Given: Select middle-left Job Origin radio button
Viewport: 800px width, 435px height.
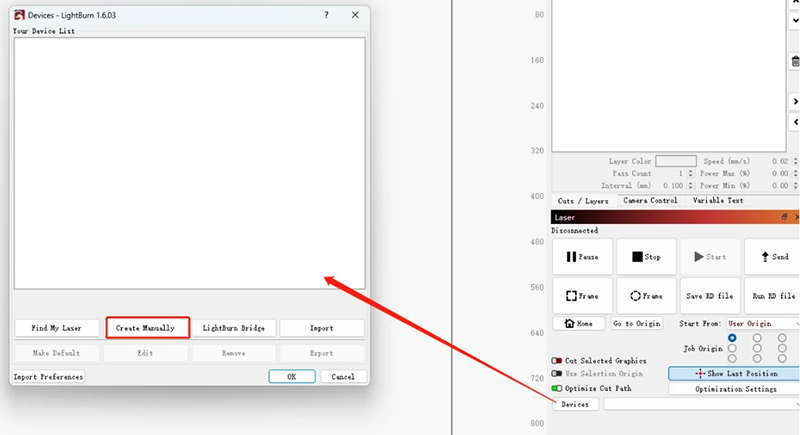Looking at the screenshot, I should click(x=732, y=348).
